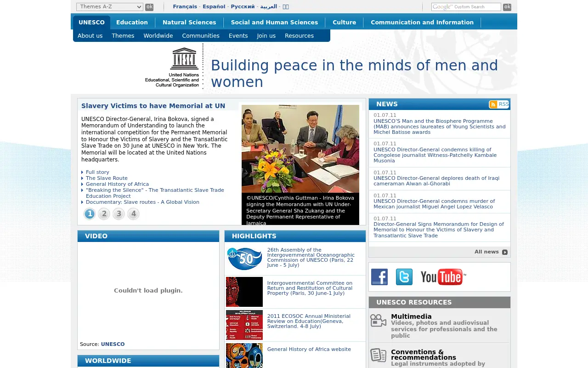Open the Documentary: Slave routes link
Image resolution: width=588 pixels, height=368 pixels.
pyautogui.click(x=142, y=202)
